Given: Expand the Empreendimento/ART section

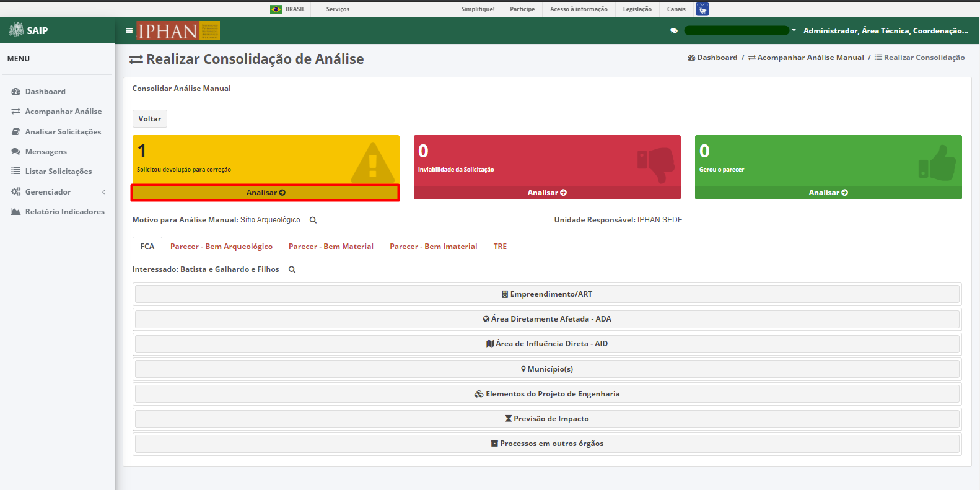Looking at the screenshot, I should [547, 294].
